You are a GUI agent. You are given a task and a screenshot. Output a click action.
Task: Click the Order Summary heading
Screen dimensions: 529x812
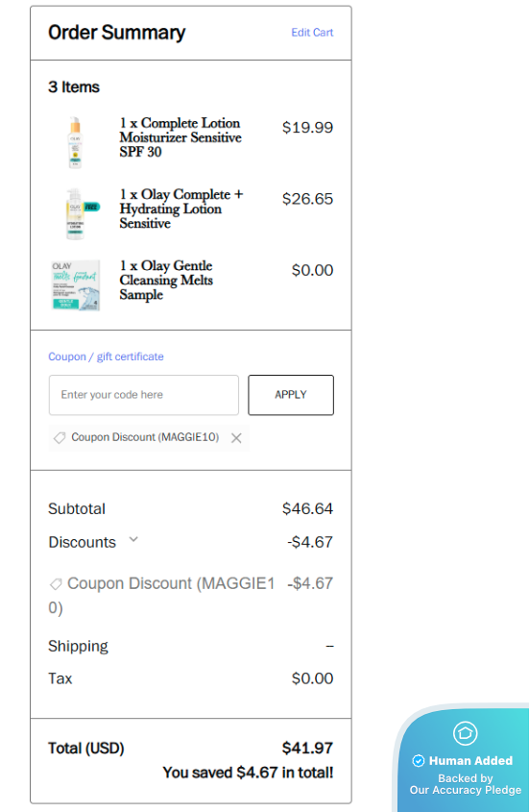[117, 33]
